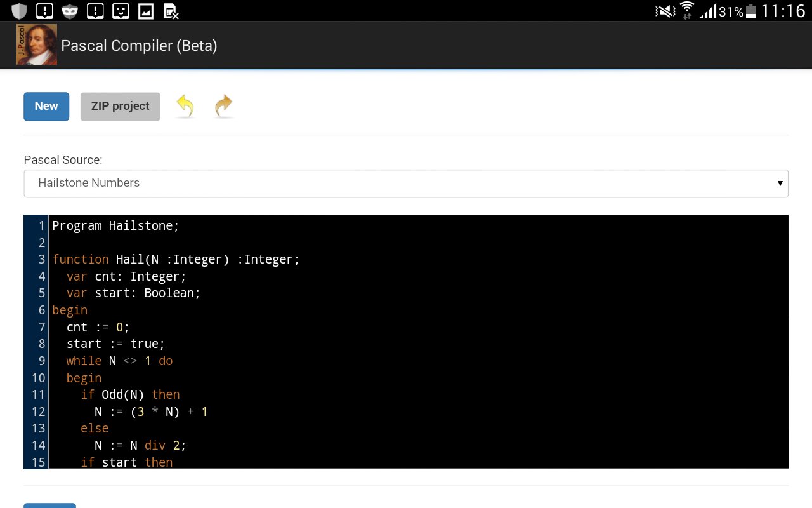Open the Hailstone Numbers source dropdown
This screenshot has height=508, width=812.
pos(406,183)
